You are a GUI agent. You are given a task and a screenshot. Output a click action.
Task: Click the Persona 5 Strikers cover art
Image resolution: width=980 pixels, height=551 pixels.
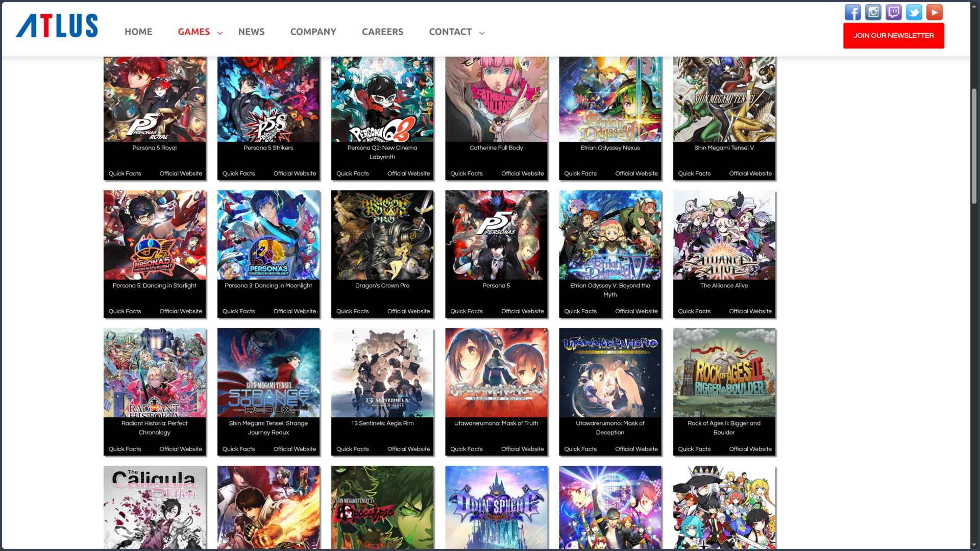pyautogui.click(x=268, y=99)
